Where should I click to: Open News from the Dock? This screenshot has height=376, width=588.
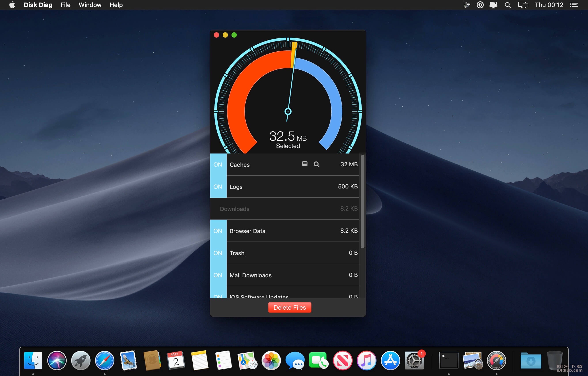pos(343,360)
